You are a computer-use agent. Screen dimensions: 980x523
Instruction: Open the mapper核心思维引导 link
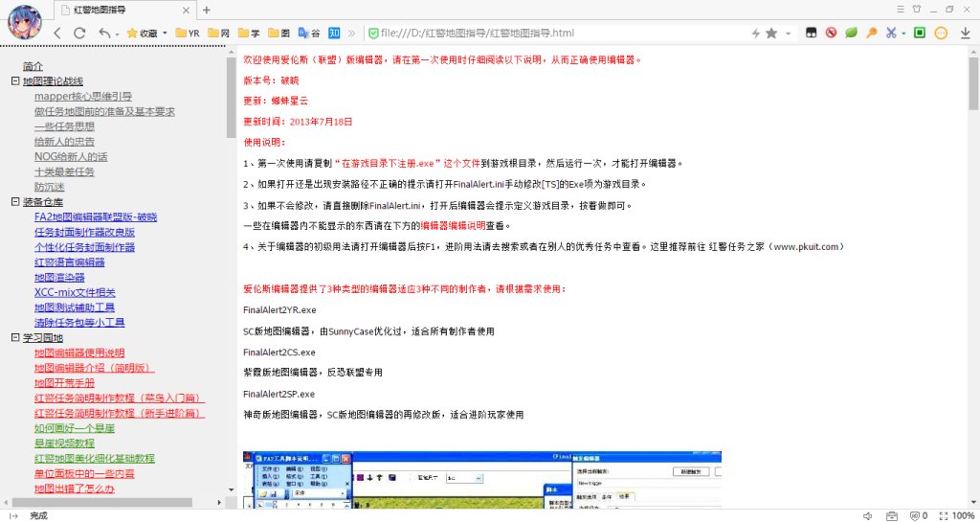[83, 97]
